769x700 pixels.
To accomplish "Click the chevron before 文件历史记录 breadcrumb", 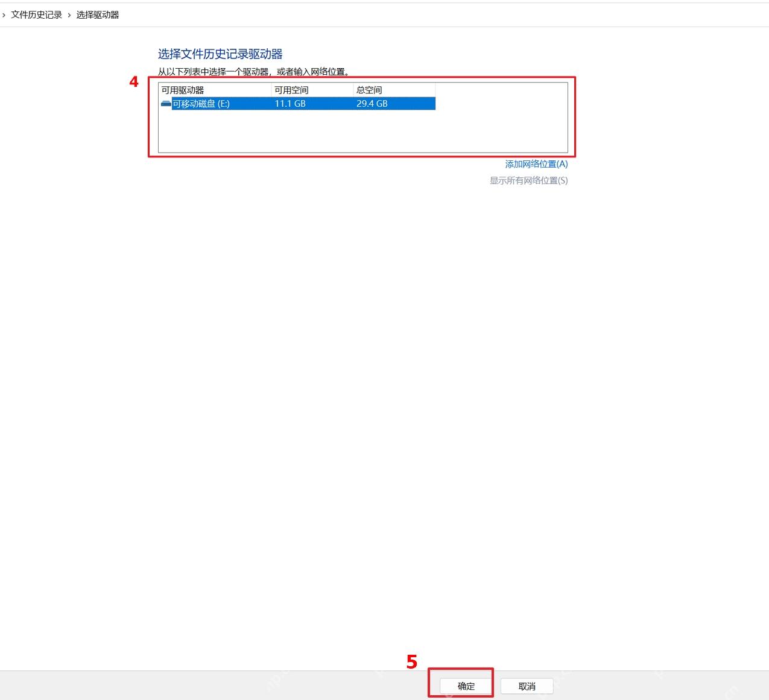I will (x=4, y=15).
